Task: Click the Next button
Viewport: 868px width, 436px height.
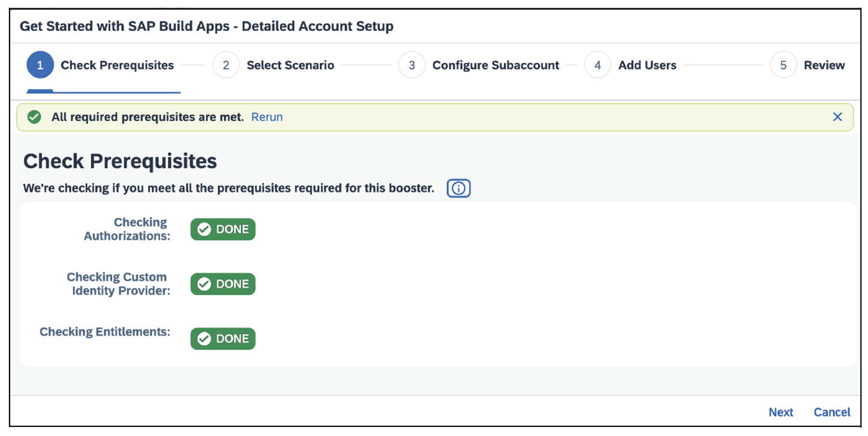Action: tap(781, 412)
